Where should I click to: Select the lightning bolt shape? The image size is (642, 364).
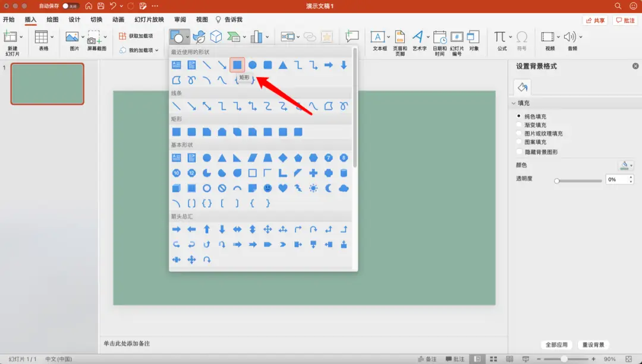[x=298, y=188]
